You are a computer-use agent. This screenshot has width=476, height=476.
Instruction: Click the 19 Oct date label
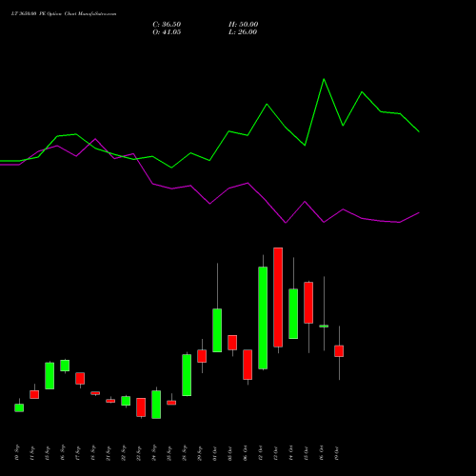pyautogui.click(x=337, y=453)
